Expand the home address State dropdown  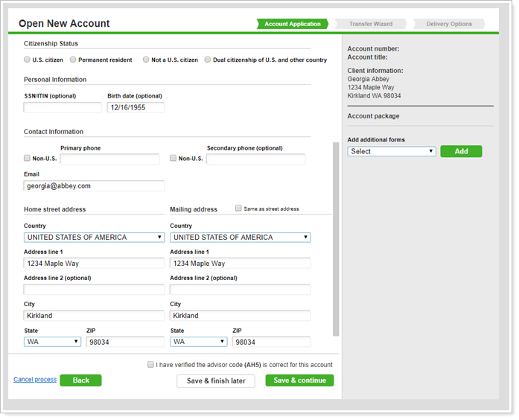coord(53,342)
